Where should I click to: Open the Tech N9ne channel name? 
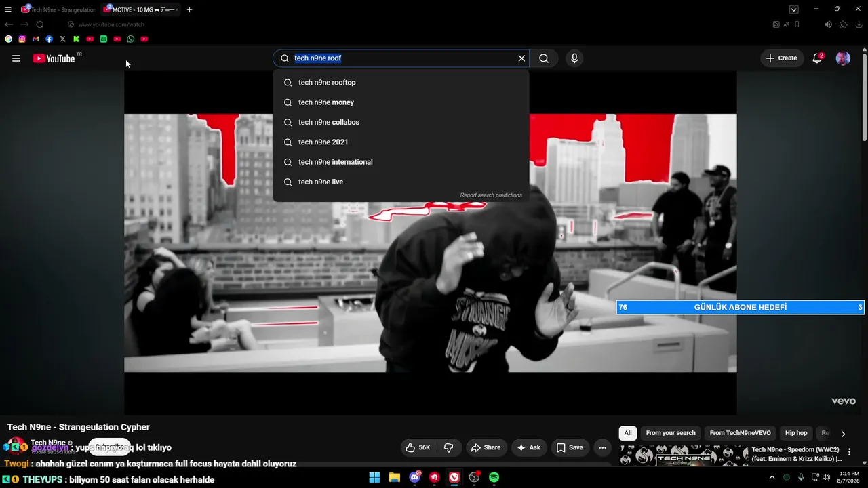[48, 443]
